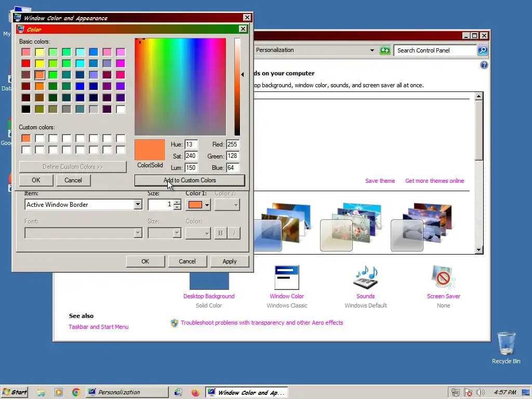Open Windows Explorer from the taskbar
The width and height of the screenshot is (532, 399).
click(x=41, y=393)
